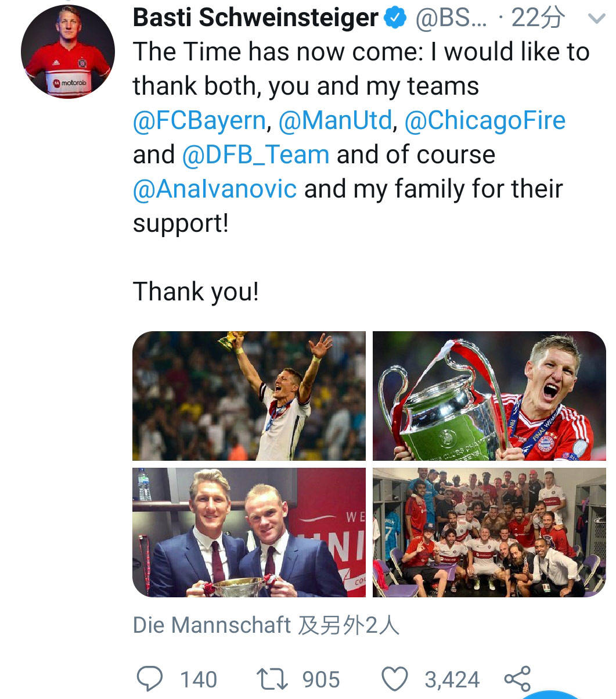The height and width of the screenshot is (699, 616).
Task: Click the 3,424 likes count
Action: (x=452, y=679)
